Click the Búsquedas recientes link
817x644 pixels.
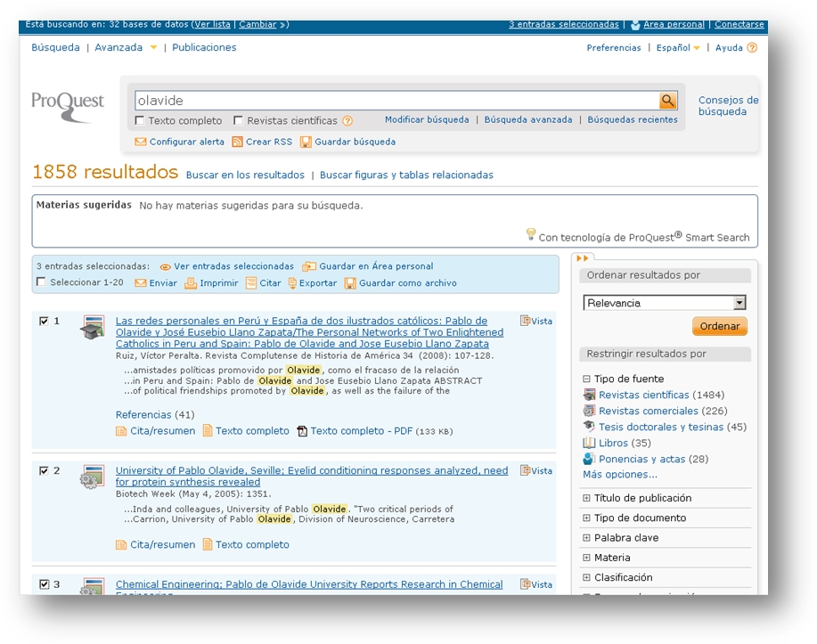click(633, 120)
